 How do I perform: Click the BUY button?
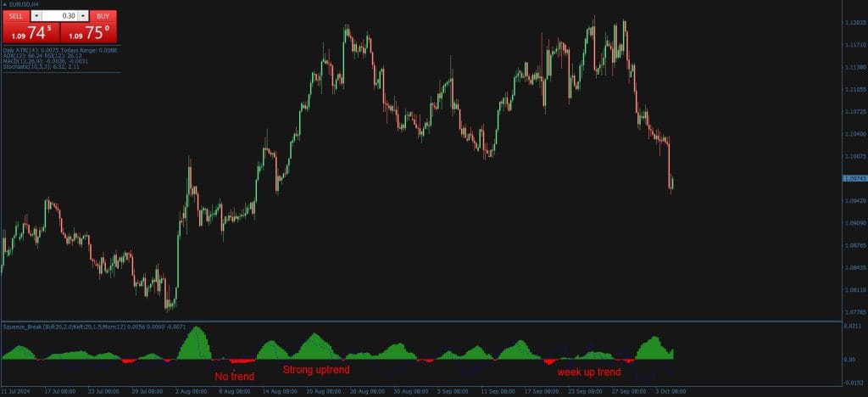[x=103, y=16]
